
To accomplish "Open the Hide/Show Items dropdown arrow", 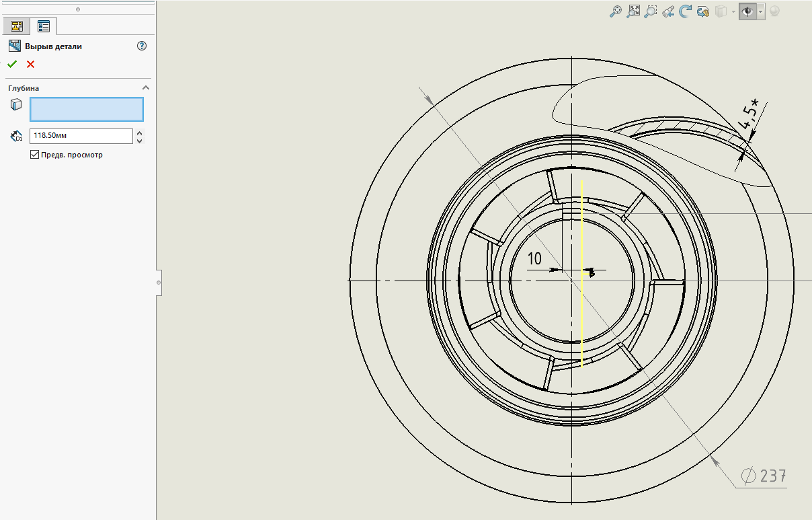I will click(x=760, y=11).
